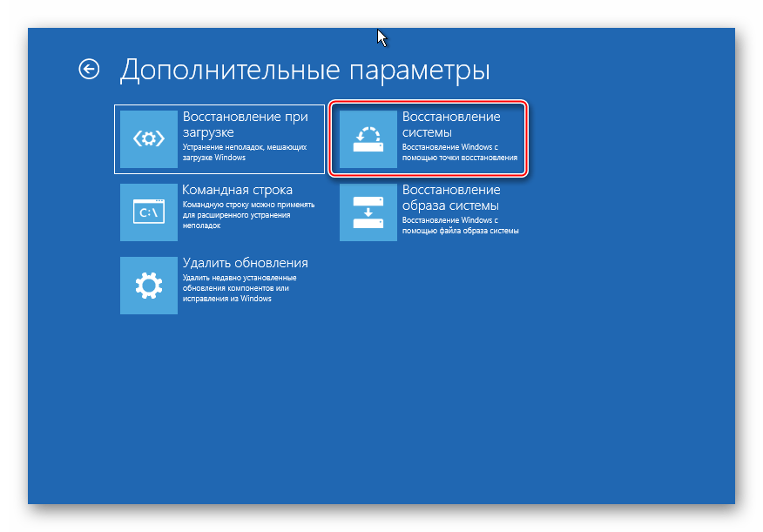Viewport: 763px width, 532px height.
Task: Choose the Восстановление образа системы title
Action: tap(450, 198)
